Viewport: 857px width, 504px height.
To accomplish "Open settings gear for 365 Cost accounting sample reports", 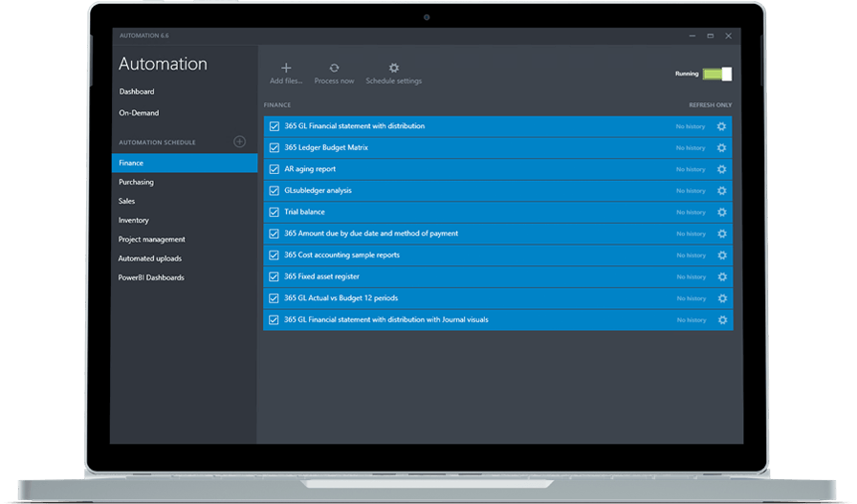I will [722, 255].
